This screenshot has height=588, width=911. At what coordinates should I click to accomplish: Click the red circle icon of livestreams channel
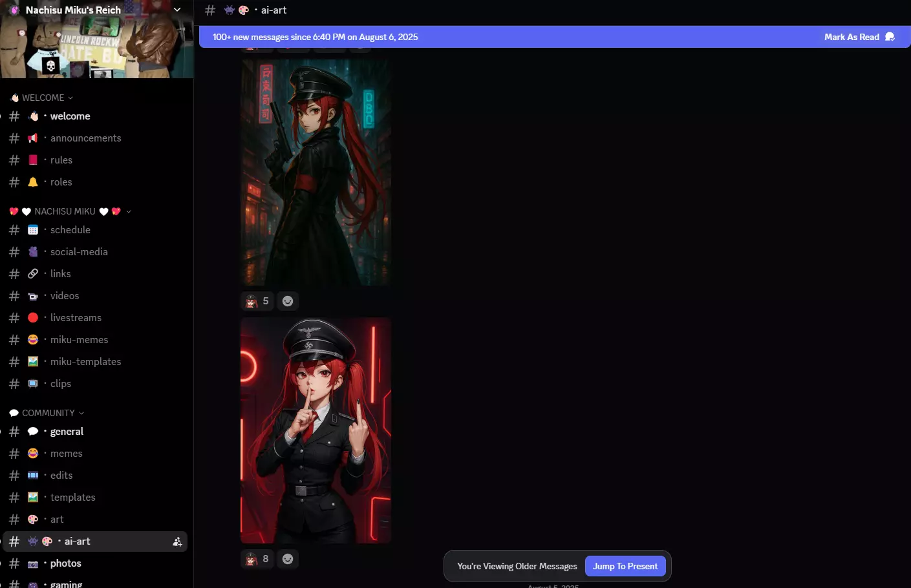click(x=33, y=318)
